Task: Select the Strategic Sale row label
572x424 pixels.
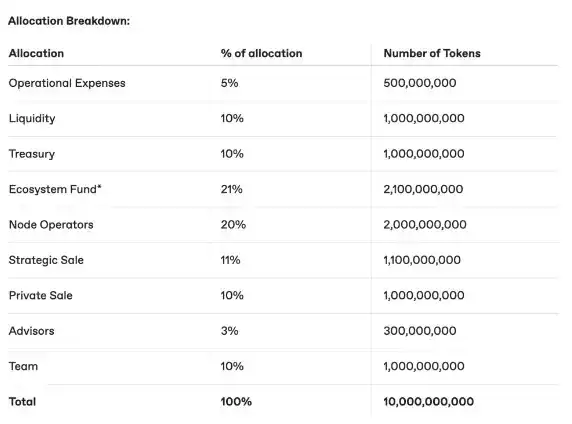Action: [46, 260]
